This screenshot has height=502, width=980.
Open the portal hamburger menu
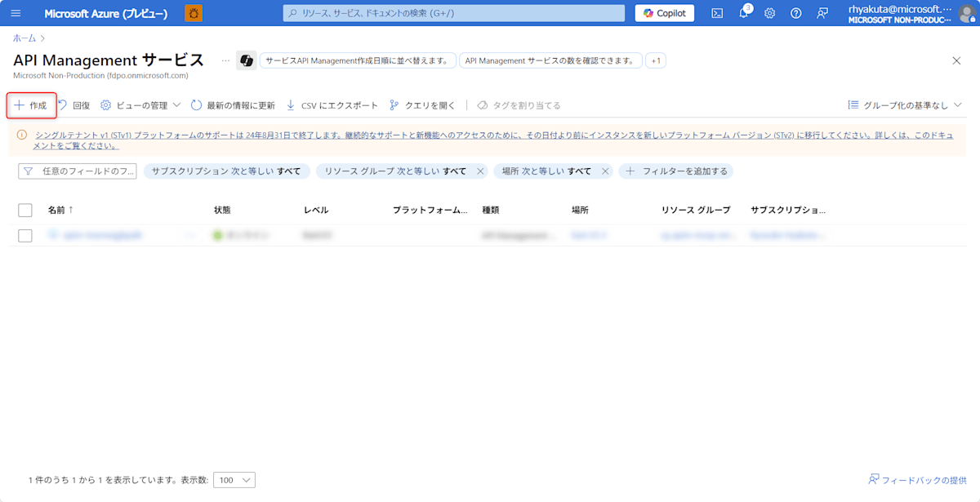pos(16,13)
